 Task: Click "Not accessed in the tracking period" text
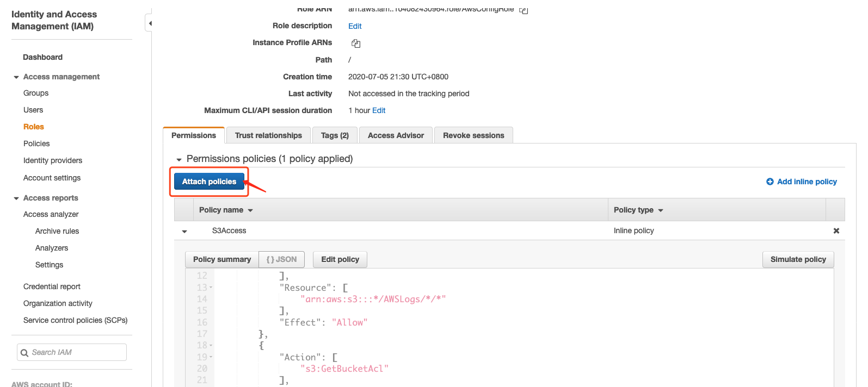409,93
